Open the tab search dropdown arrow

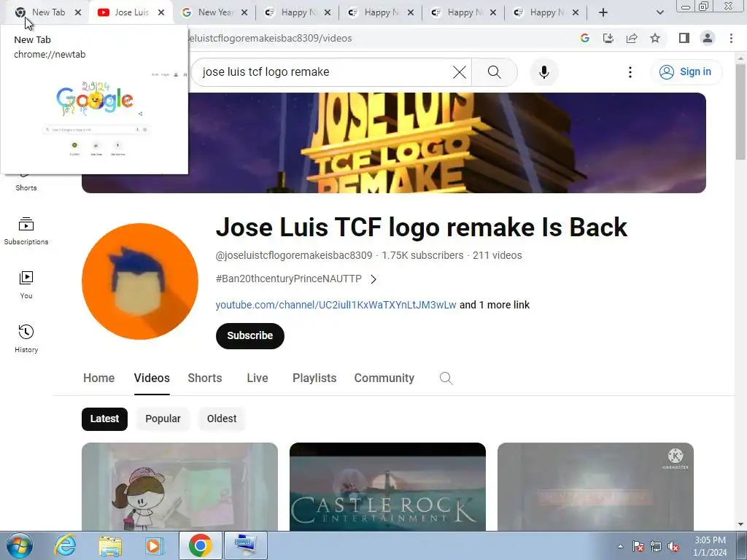pyautogui.click(x=659, y=12)
